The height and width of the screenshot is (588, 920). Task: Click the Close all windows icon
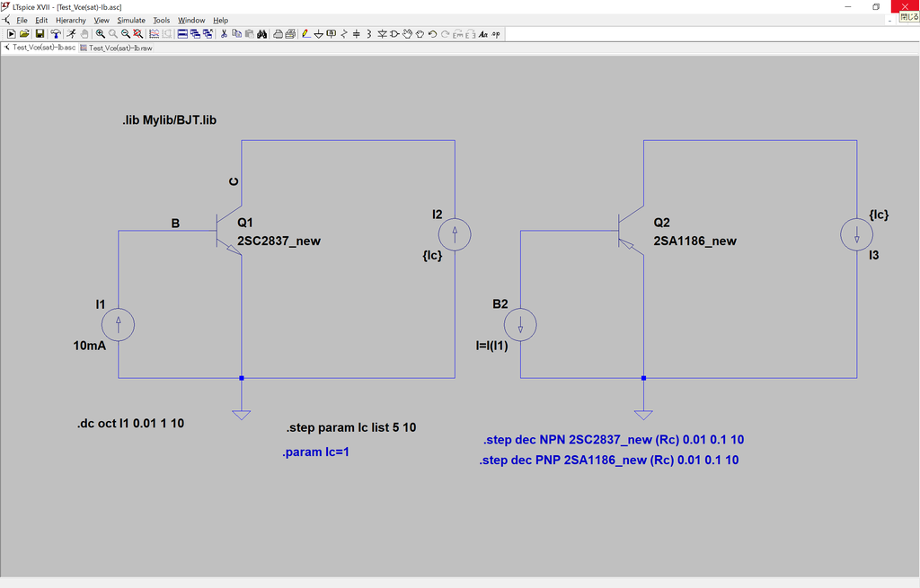click(208, 34)
